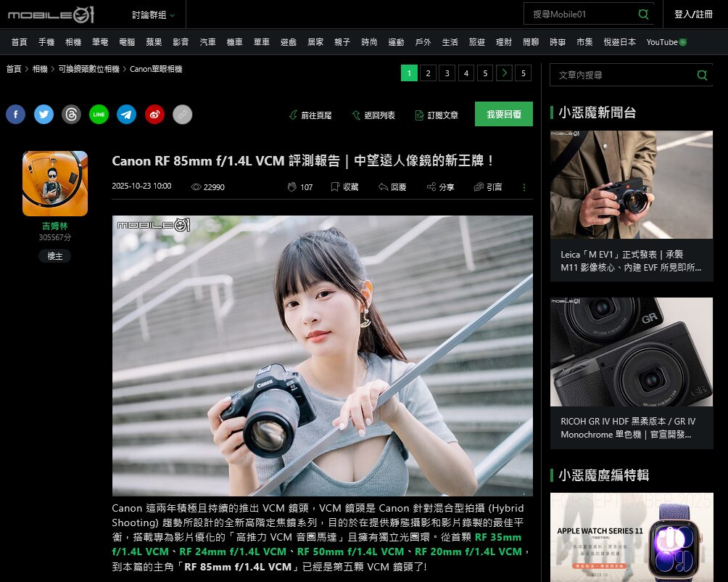Share the post to LINE

(x=99, y=115)
